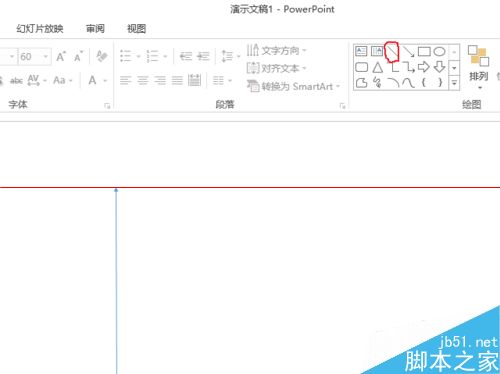Select the curve shape

[408, 82]
